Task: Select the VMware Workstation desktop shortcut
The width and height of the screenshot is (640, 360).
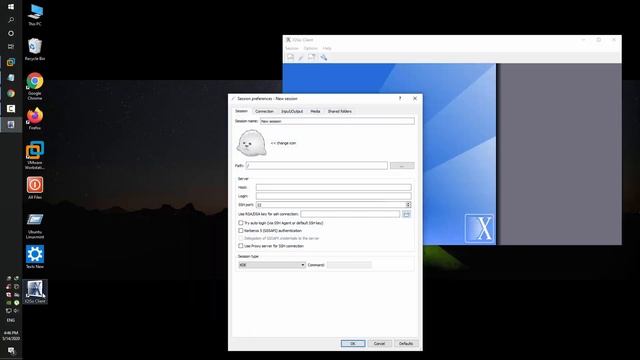Action: tap(35, 155)
